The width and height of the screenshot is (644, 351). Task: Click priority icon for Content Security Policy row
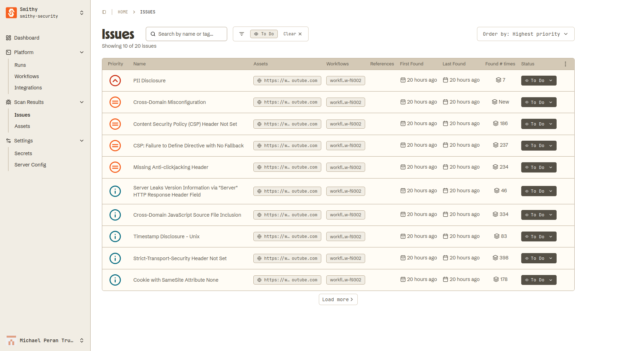point(115,124)
